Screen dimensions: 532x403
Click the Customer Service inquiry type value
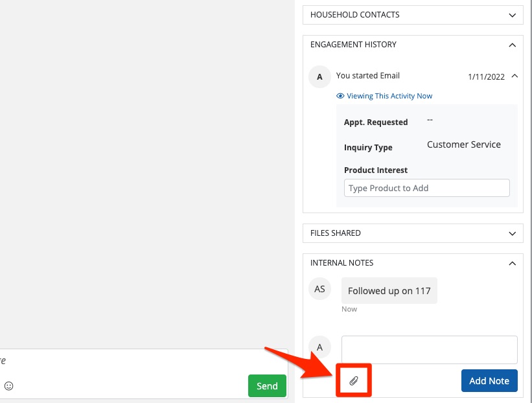pos(463,144)
